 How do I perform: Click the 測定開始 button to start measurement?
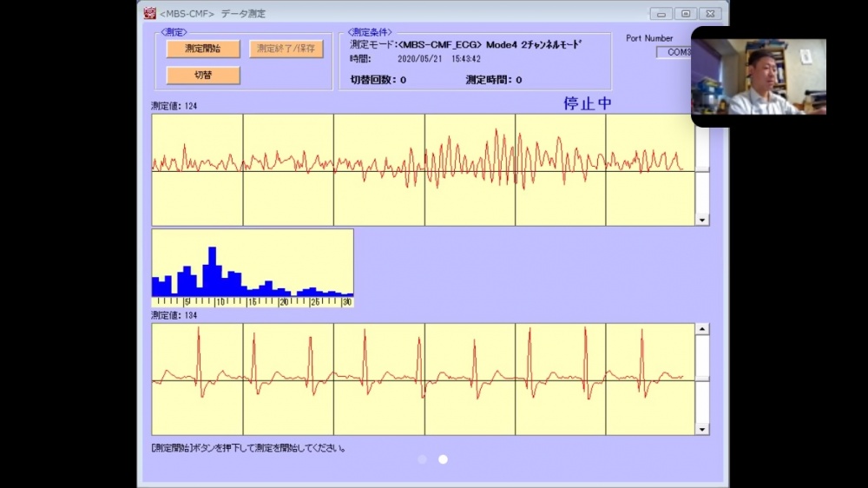(x=203, y=49)
